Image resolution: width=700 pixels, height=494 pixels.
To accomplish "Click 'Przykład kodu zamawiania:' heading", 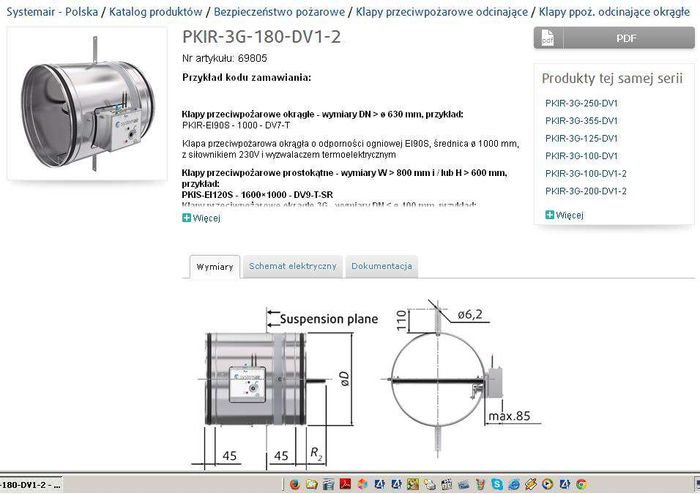I will click(x=246, y=78).
